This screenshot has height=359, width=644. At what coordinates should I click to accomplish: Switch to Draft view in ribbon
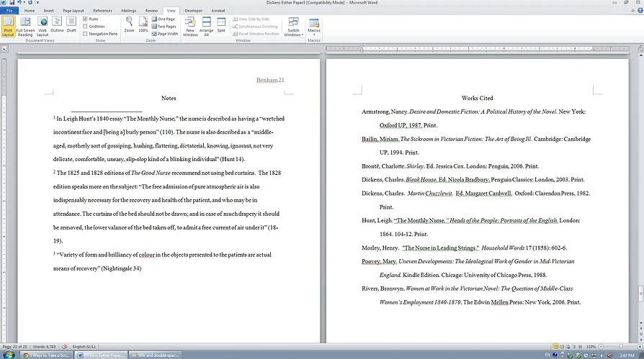[x=71, y=26]
